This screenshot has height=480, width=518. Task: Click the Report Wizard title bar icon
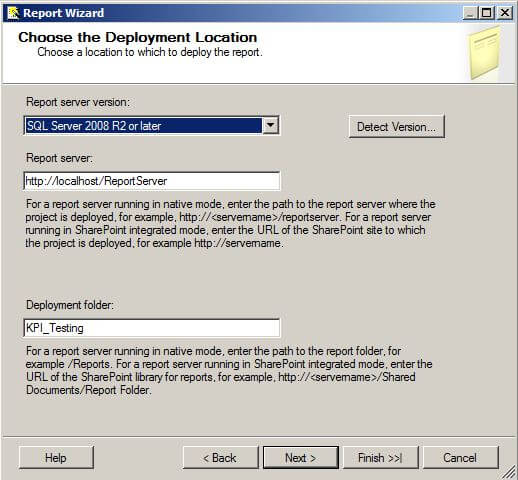pos(13,13)
